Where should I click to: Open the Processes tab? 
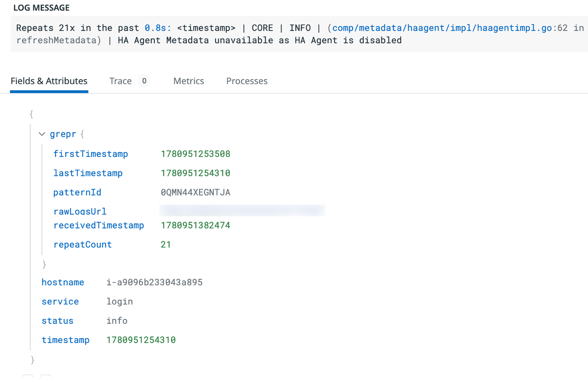point(247,81)
